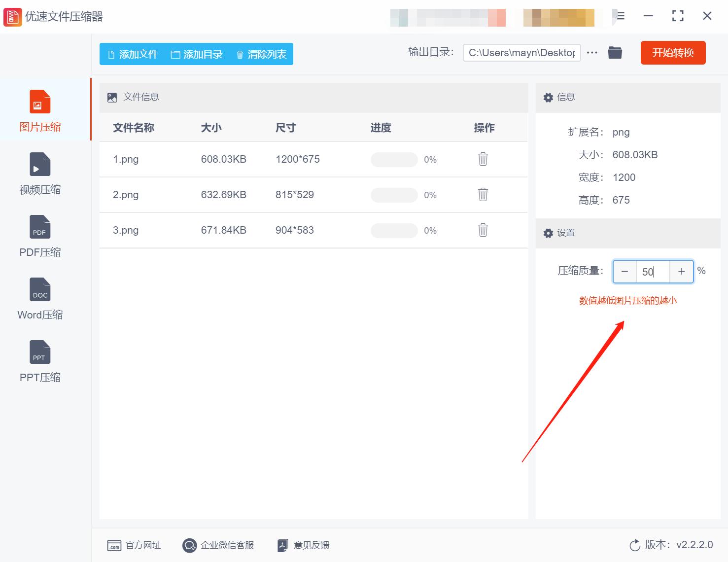Click the folder icon next to output directory

615,52
